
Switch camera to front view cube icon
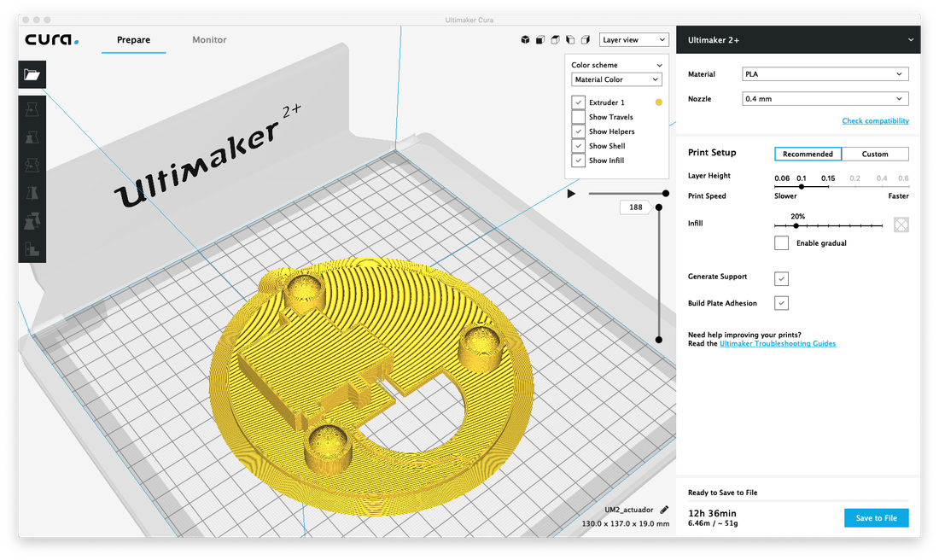tap(540, 39)
